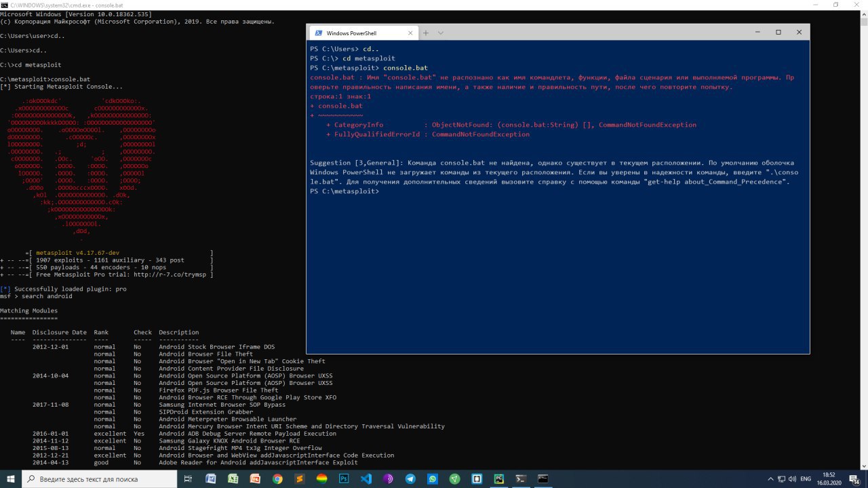Viewport: 868px width, 488px height.
Task: Click 'CommandNotFoundException' in FullyQualifiedErrorId line
Action: (481, 134)
